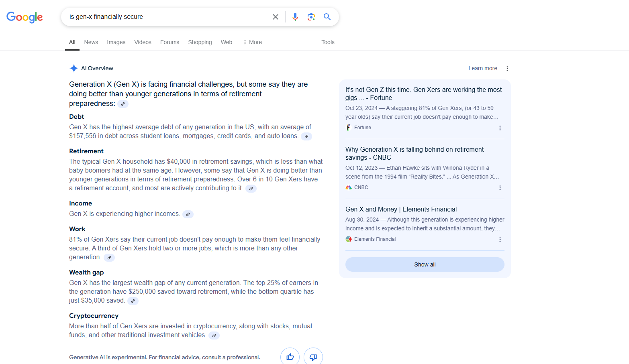Image resolution: width=629 pixels, height=364 pixels.
Task: Click the Google logo
Action: coord(25,17)
